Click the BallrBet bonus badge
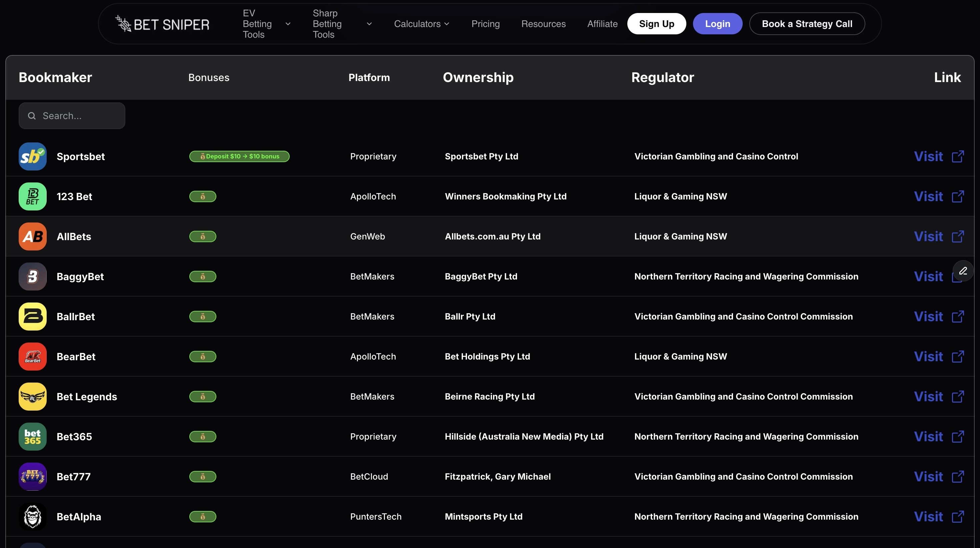This screenshot has width=980, height=548. 203,317
